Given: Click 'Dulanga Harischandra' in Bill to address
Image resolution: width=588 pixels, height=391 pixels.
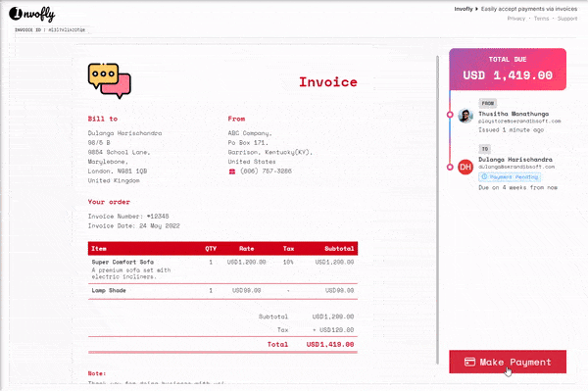Looking at the screenshot, I should 124,133.
